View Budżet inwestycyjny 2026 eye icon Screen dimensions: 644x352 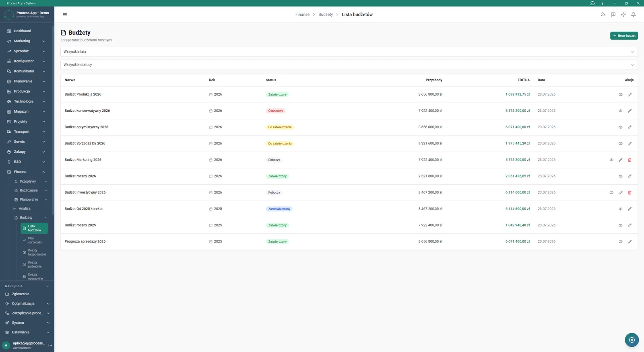coord(611,193)
